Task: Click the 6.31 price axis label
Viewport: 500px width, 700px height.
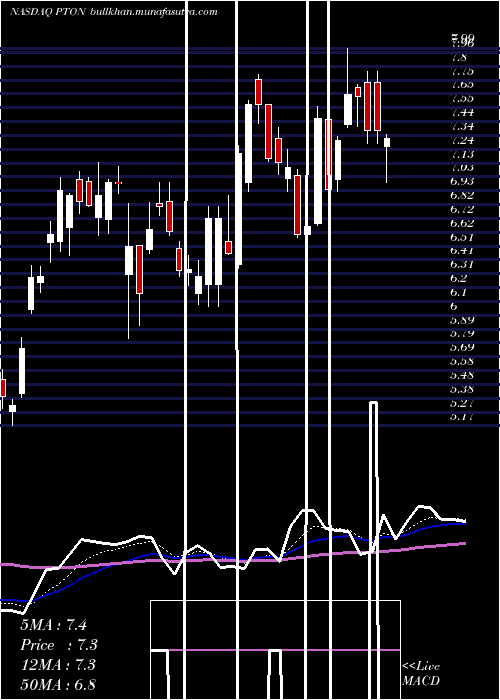Action: [462, 265]
